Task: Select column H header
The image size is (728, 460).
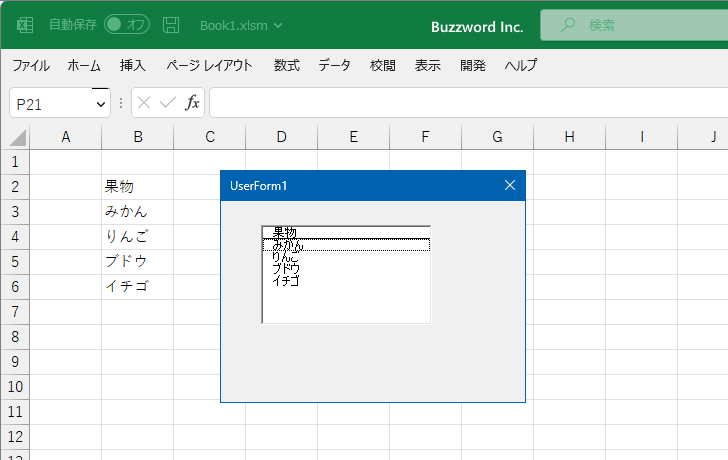Action: point(569,137)
